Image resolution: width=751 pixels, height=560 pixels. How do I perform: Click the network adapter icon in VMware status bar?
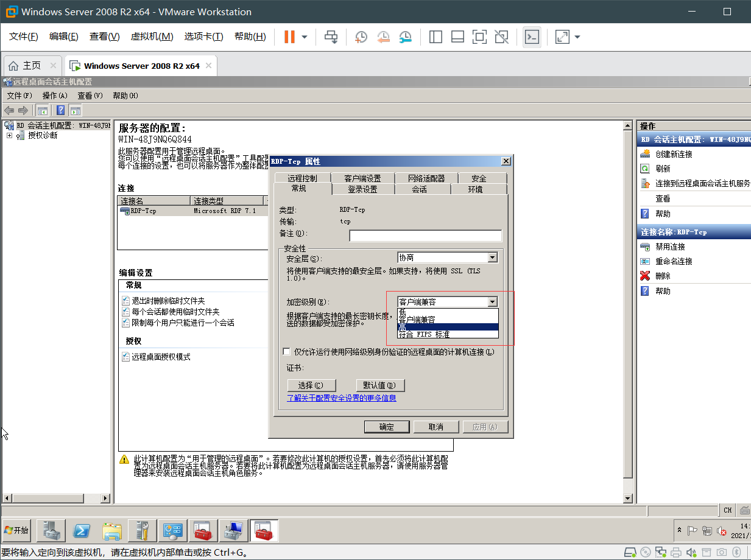tap(660, 553)
